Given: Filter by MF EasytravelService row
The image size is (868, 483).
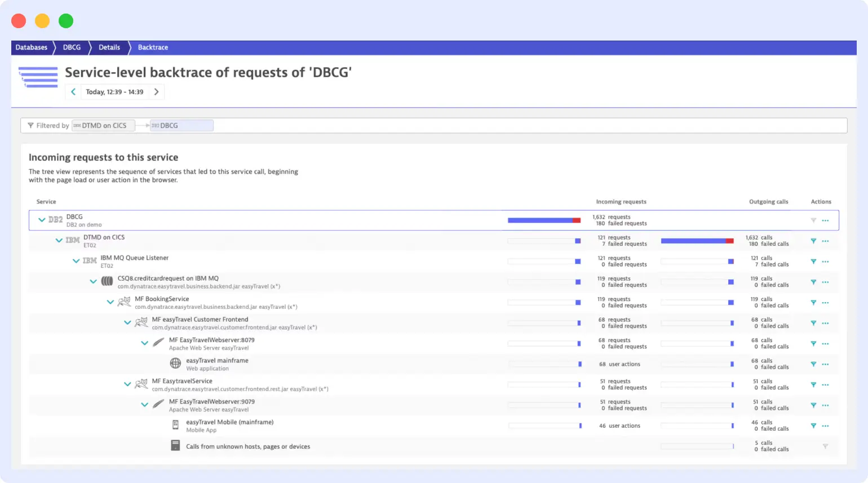Looking at the screenshot, I should [x=813, y=385].
